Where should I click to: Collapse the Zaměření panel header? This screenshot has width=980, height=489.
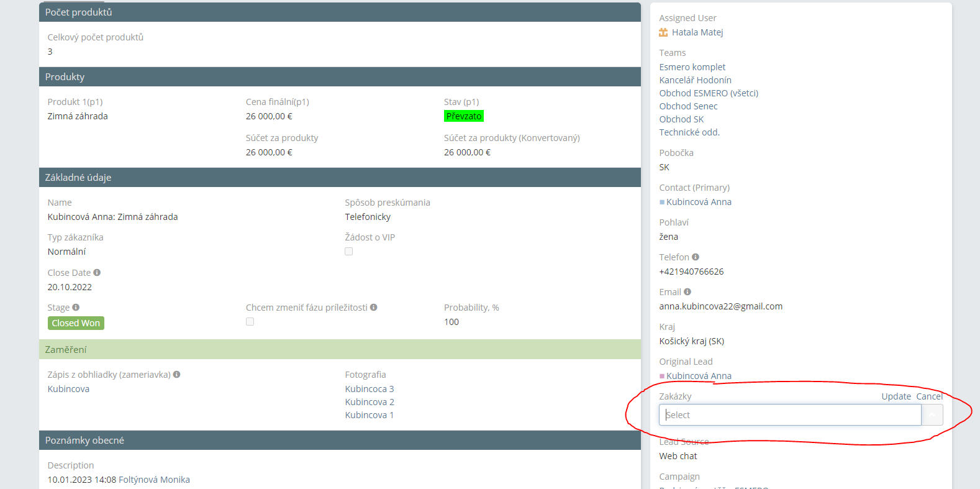tap(340, 350)
